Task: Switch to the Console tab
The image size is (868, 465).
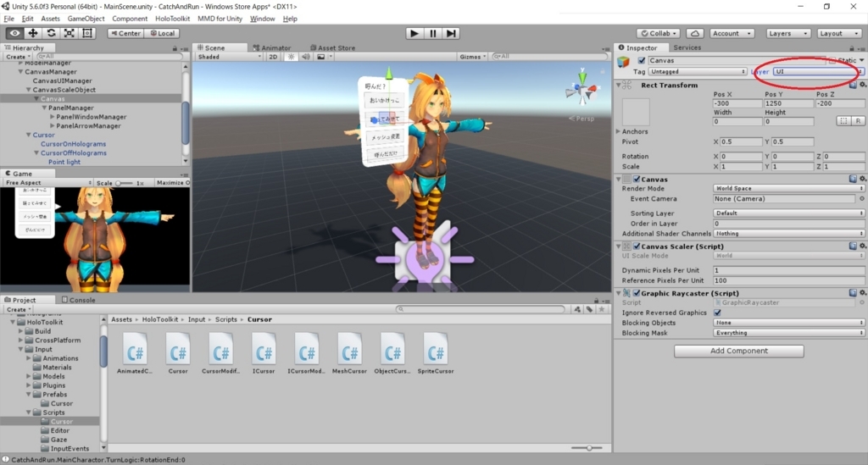Action: [x=78, y=300]
